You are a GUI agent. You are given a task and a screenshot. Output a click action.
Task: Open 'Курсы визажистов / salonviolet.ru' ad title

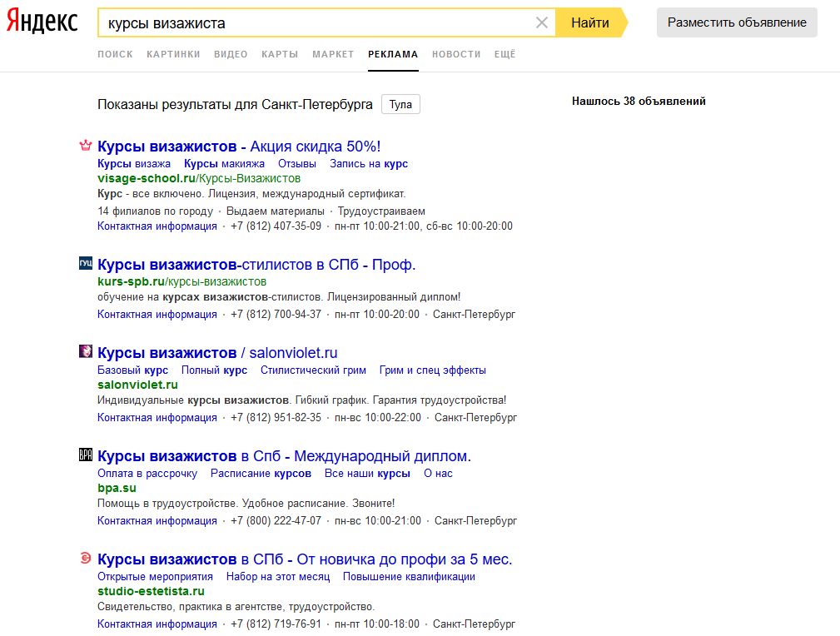click(x=217, y=353)
